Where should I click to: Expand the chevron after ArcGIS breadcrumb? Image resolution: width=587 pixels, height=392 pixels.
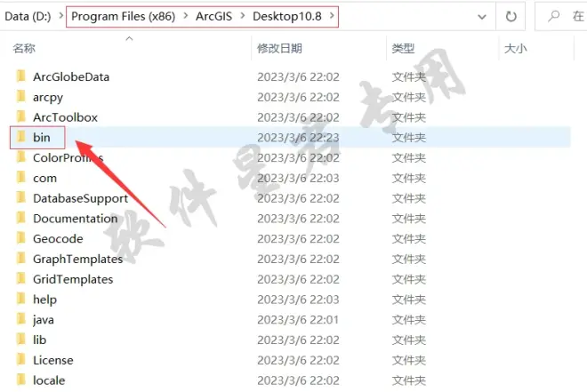pos(243,16)
